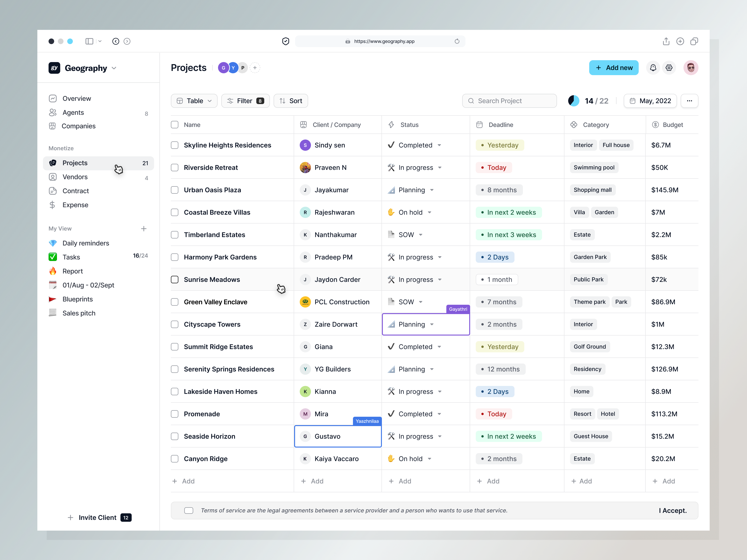Select the Vendors icon in sidebar
747x560 pixels.
tap(53, 177)
